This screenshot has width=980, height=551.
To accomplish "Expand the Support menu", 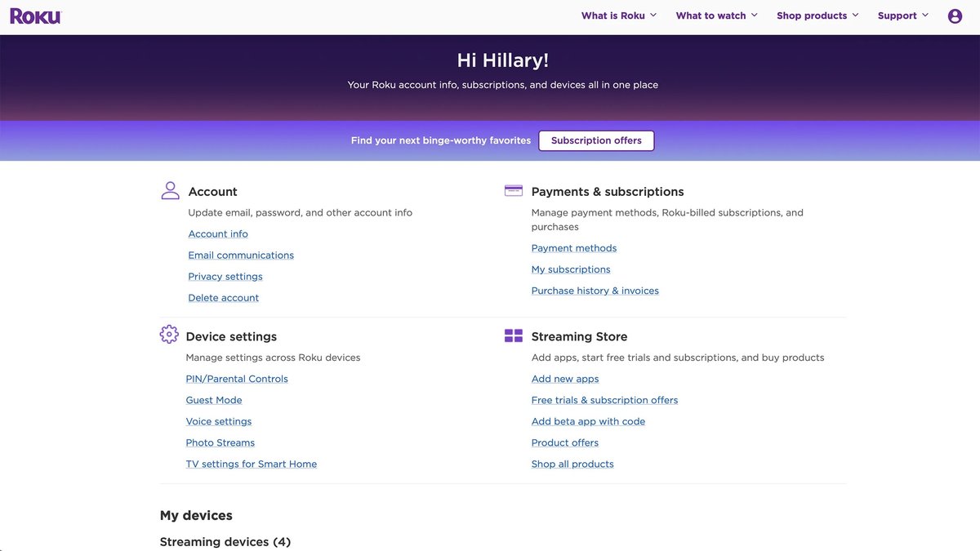I will tap(896, 15).
